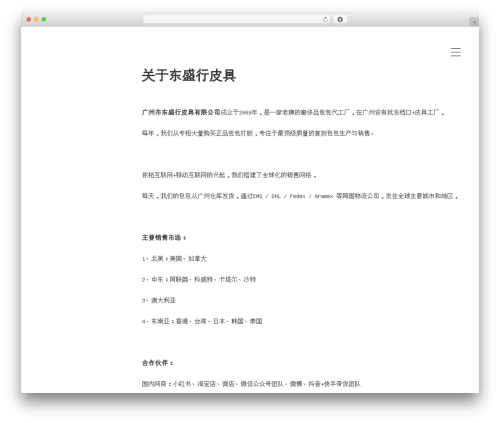Click the red close window button
Screen dimensions: 500x423
point(29,20)
